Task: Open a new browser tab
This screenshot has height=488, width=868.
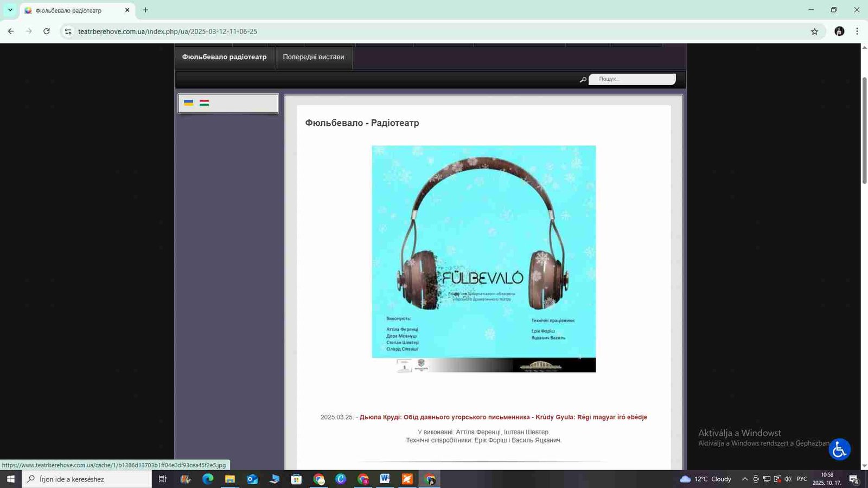Action: 145,10
